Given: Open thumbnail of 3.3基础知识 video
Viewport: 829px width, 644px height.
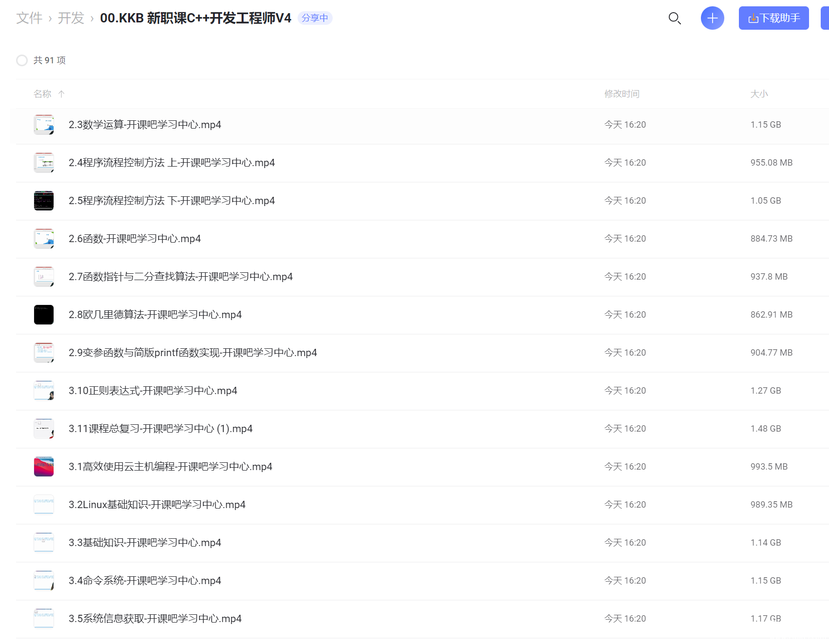Looking at the screenshot, I should [x=44, y=543].
